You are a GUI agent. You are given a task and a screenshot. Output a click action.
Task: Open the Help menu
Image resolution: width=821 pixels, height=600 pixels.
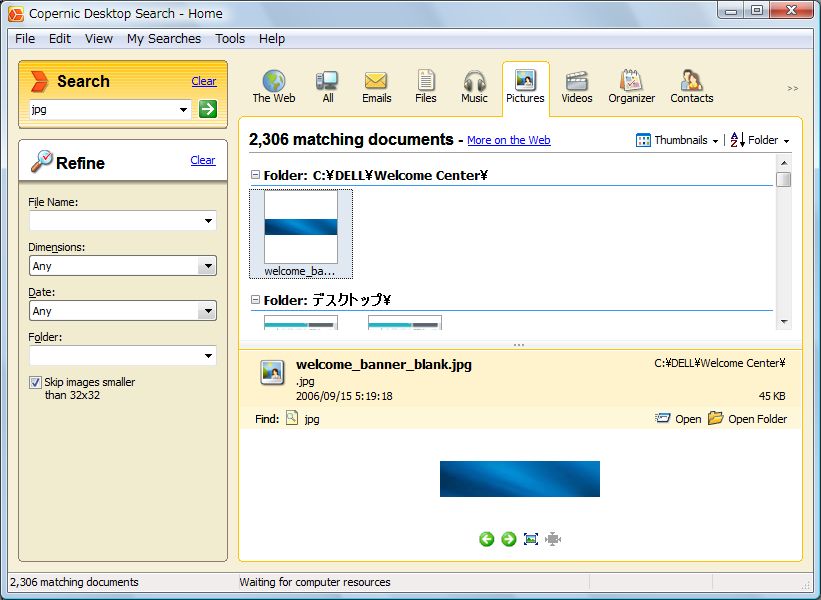click(272, 39)
